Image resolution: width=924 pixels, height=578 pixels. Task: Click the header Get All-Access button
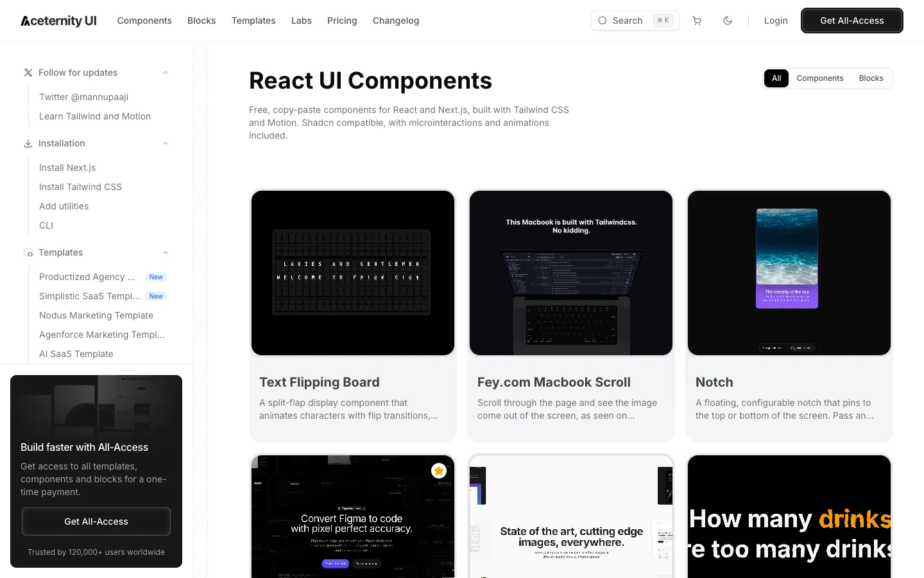[852, 21]
